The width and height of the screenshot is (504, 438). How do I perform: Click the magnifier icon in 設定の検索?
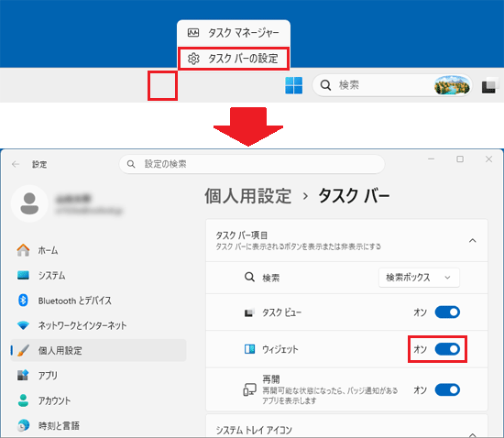[131, 164]
